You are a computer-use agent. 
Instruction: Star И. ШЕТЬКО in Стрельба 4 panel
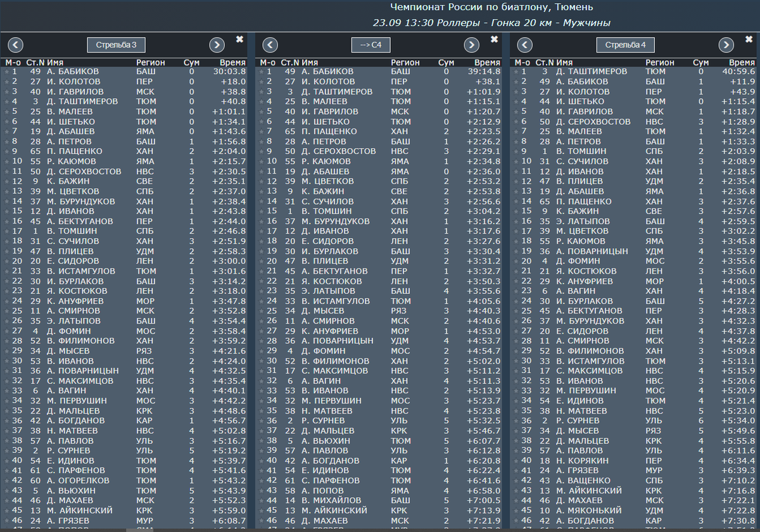point(516,102)
